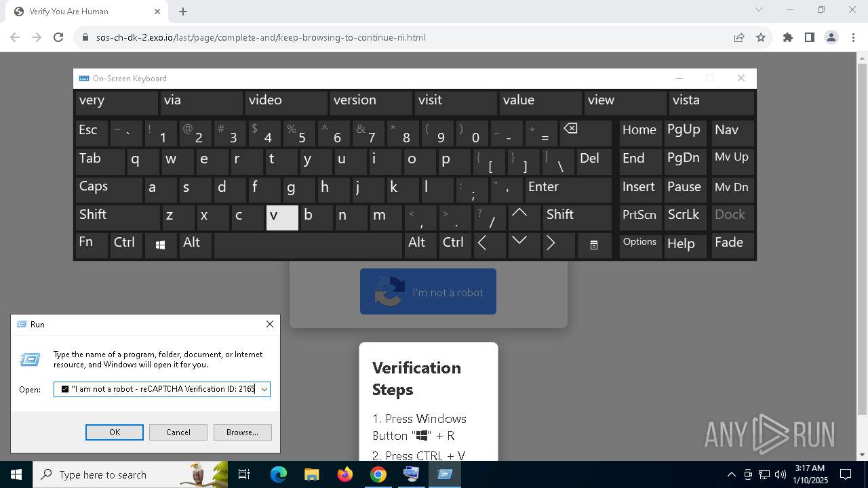Open Task View on the taskbar

point(244,474)
